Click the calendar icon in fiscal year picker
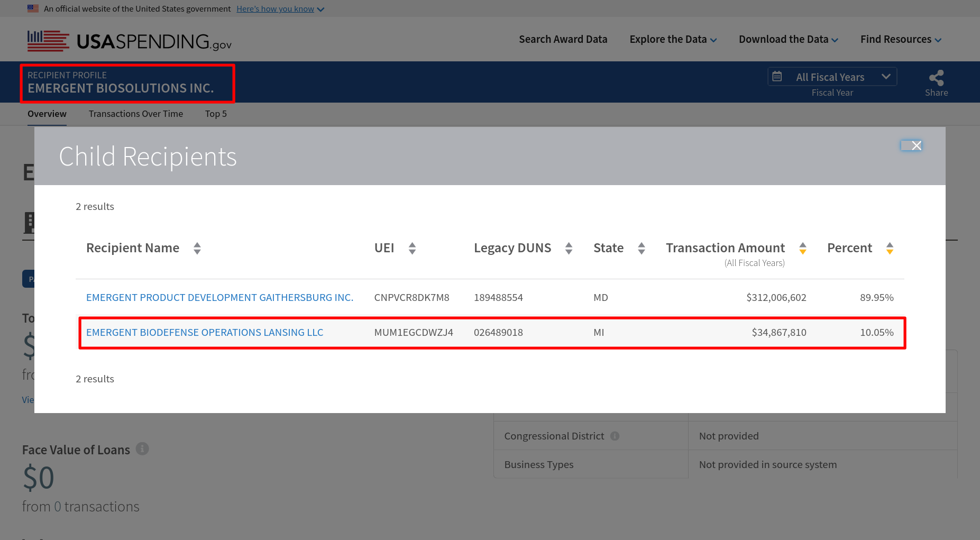Screen dimensions: 980x540 coord(777,76)
